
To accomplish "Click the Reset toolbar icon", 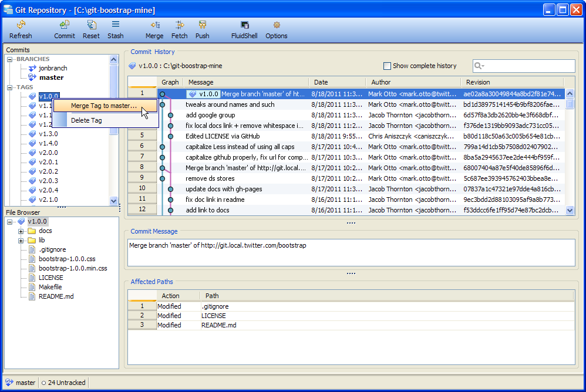I will [x=91, y=25].
